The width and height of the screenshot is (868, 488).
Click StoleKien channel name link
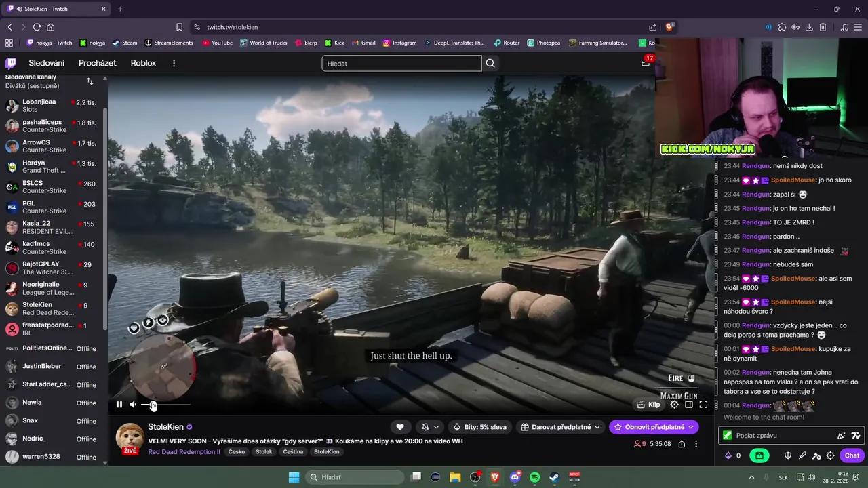pyautogui.click(x=166, y=427)
